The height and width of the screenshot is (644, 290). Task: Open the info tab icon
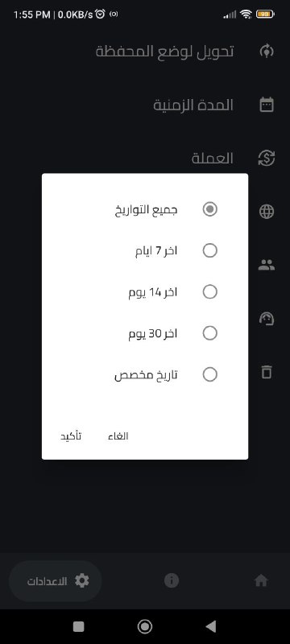[x=172, y=580]
